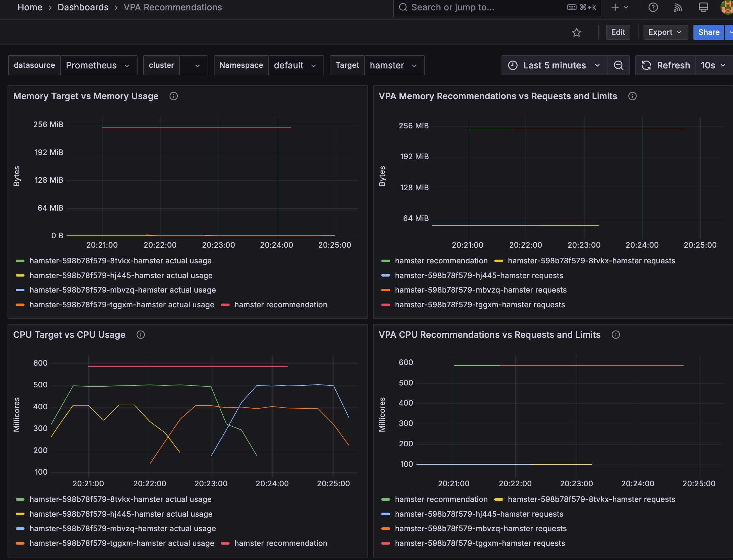Expand the Namespace default dropdown
This screenshot has width=733, height=560.
pos(296,65)
